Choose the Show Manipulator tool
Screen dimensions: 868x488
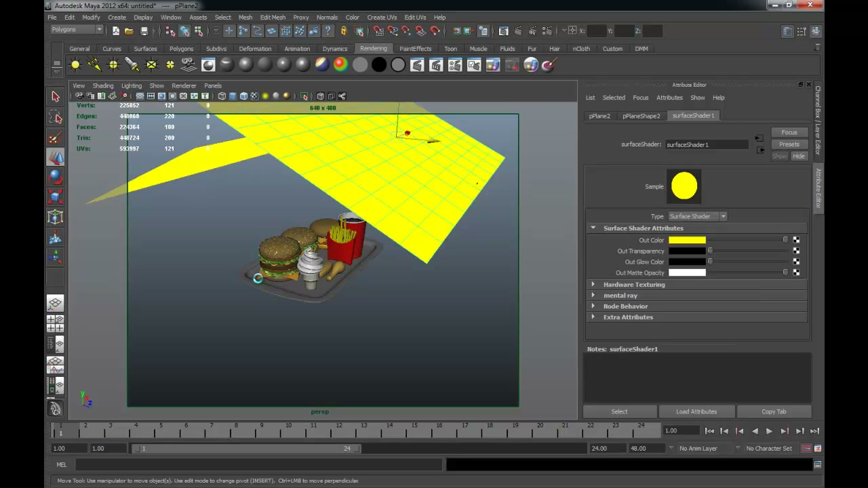tap(56, 257)
